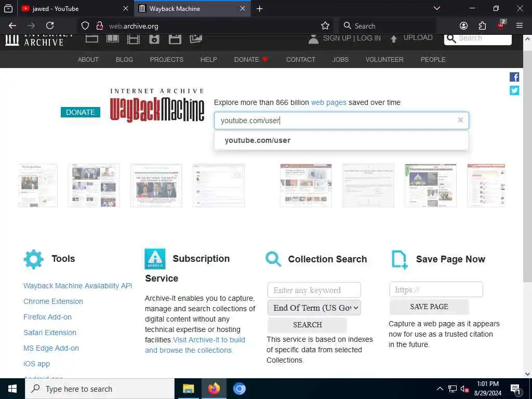Viewport: 532px width, 399px height.
Task: Select youtube.com/user autocomplete suggestion
Action: (x=341, y=140)
